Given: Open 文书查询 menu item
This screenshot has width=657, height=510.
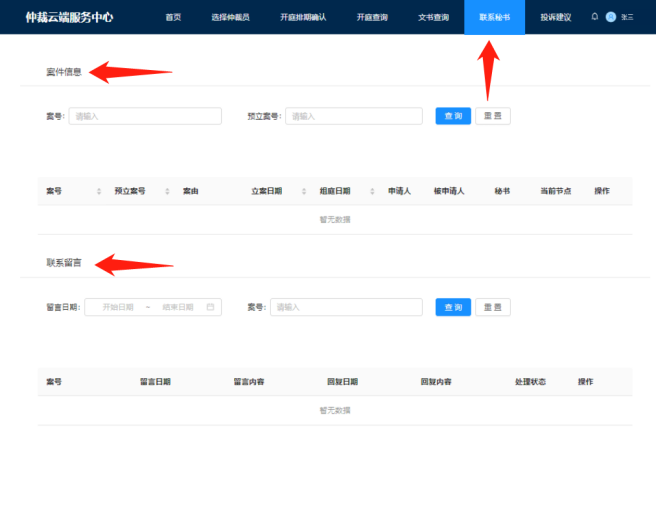Looking at the screenshot, I should tap(433, 17).
